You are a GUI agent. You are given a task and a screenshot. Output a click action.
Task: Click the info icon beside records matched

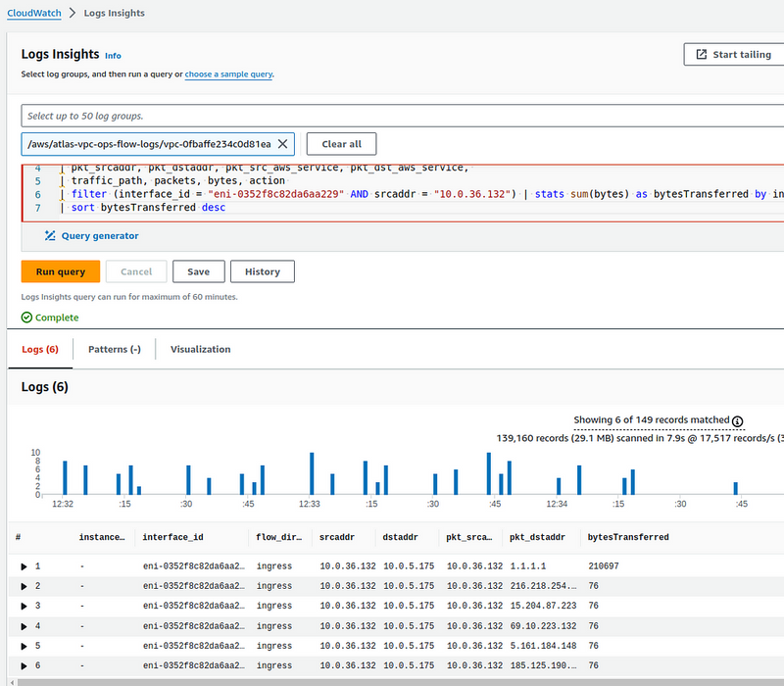coord(738,420)
